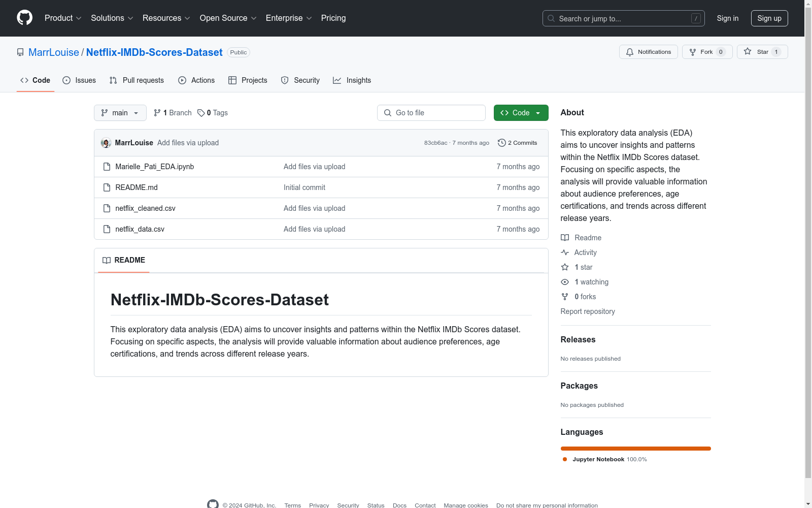Image resolution: width=812 pixels, height=508 pixels.
Task: Expand the Solutions menu
Action: pyautogui.click(x=112, y=18)
